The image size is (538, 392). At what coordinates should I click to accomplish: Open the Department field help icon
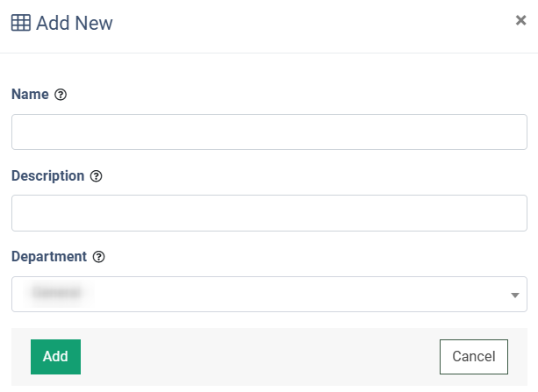click(99, 257)
